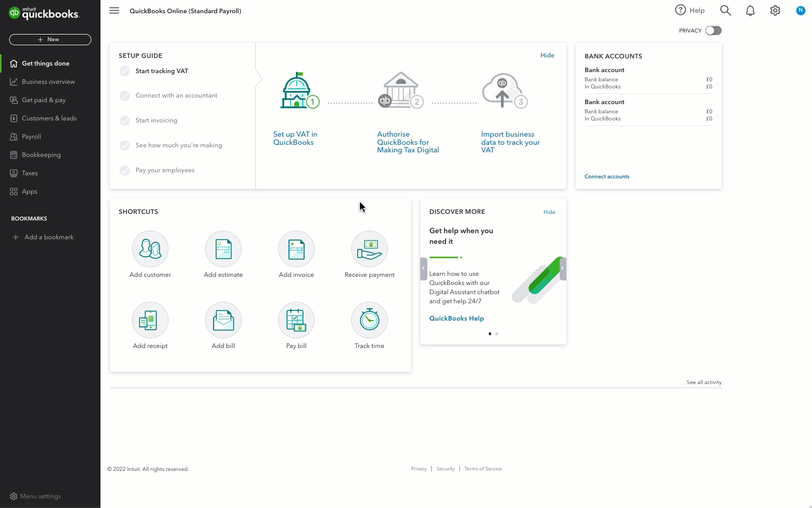Open the Privacy footer link
The width and height of the screenshot is (812, 508).
[x=419, y=469]
